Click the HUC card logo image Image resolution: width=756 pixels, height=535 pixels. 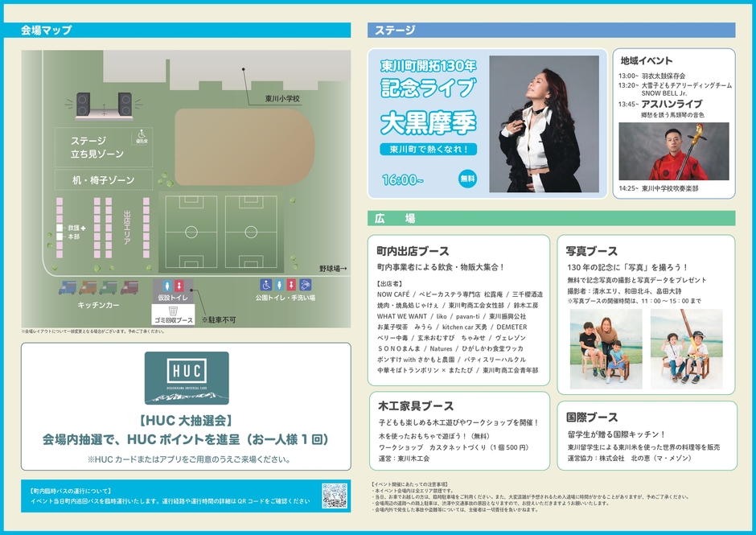(x=187, y=377)
